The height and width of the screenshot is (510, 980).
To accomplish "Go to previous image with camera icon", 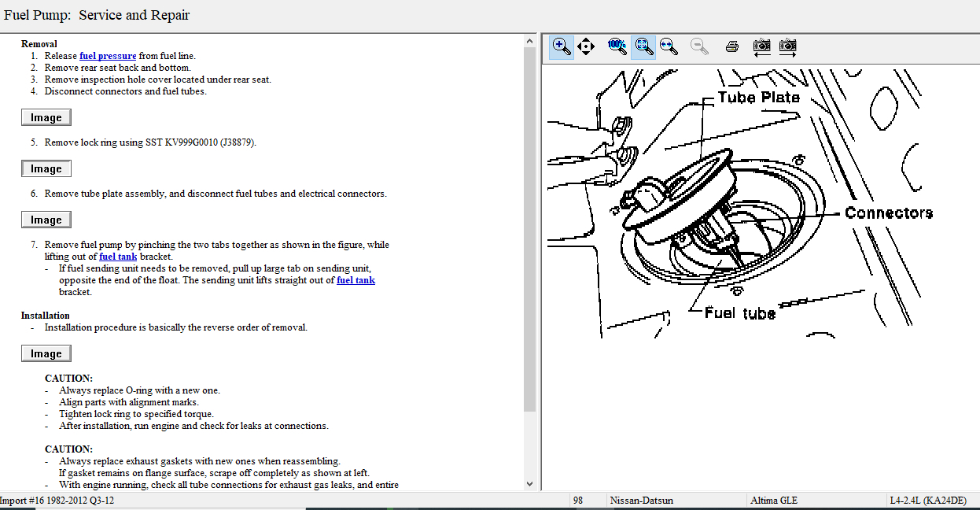I will 761,46.
